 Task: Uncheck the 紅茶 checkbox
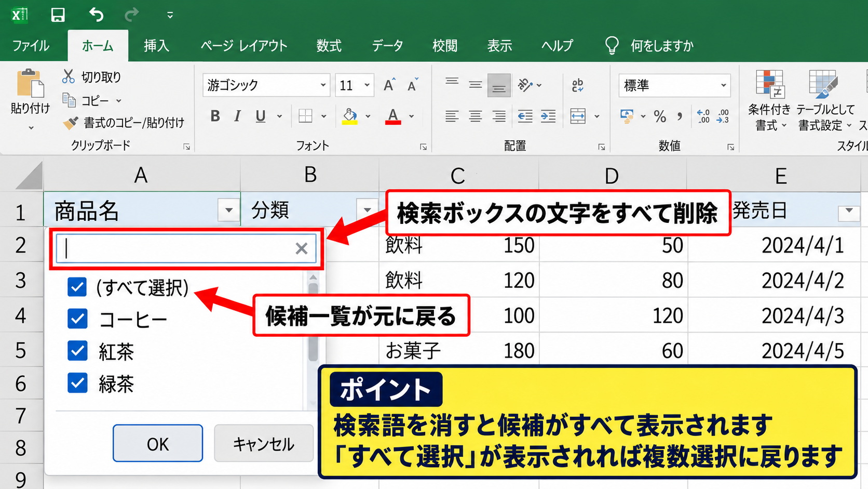point(77,351)
